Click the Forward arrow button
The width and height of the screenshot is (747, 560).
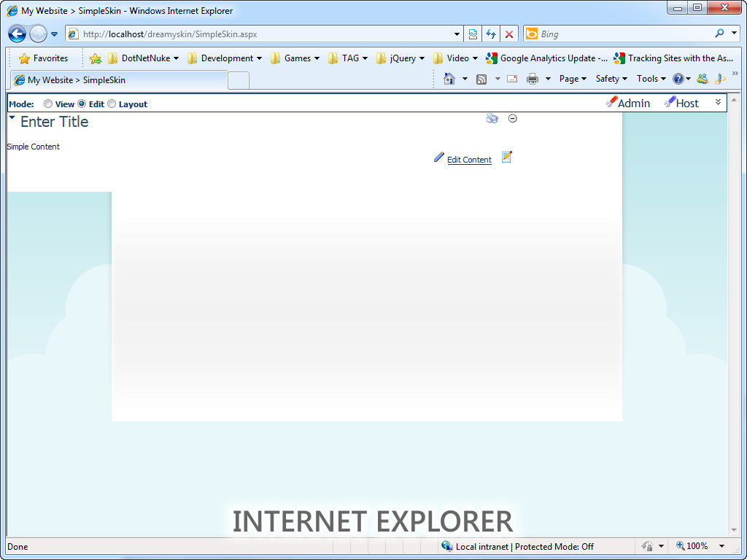(38, 34)
